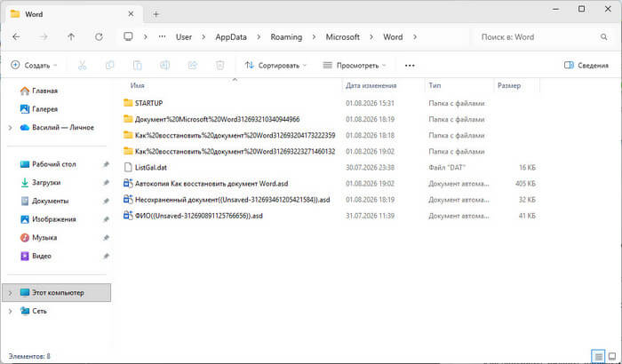
Task: Click pin icon next to Музыка
Action: pos(106,238)
